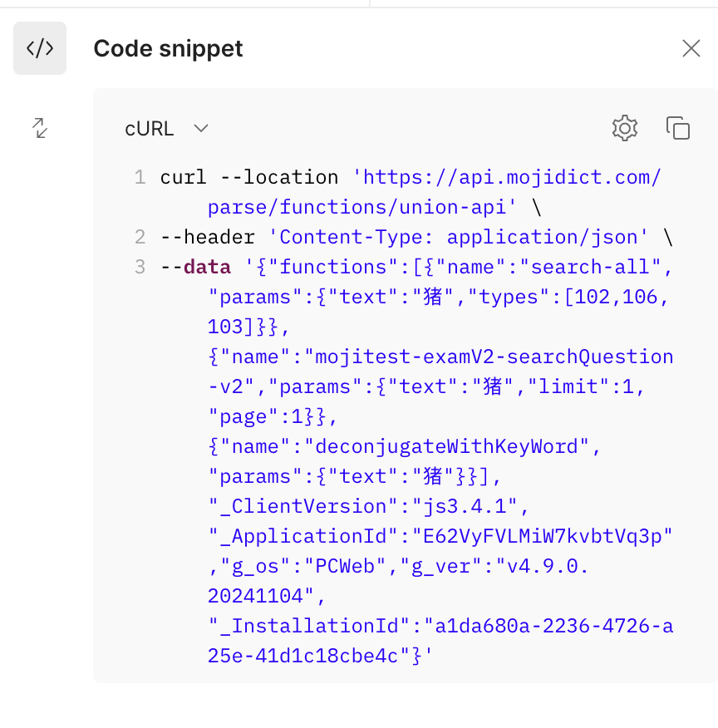Click the chevron next to cURL

click(x=200, y=129)
